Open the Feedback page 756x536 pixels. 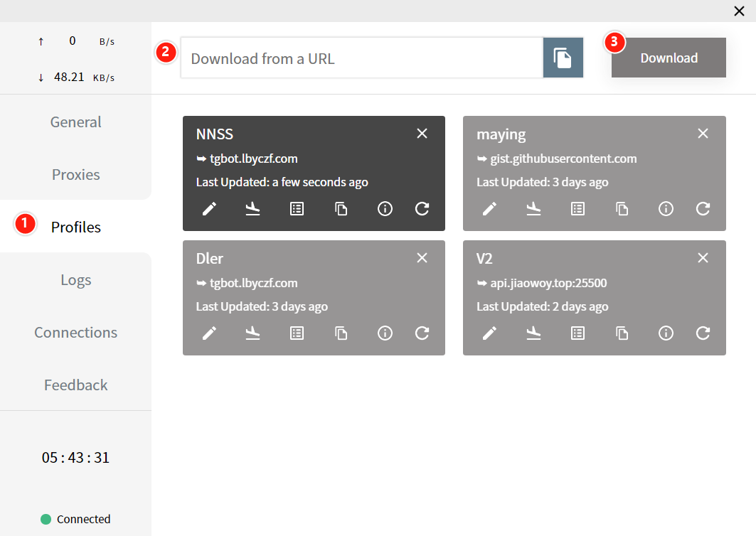(x=75, y=385)
